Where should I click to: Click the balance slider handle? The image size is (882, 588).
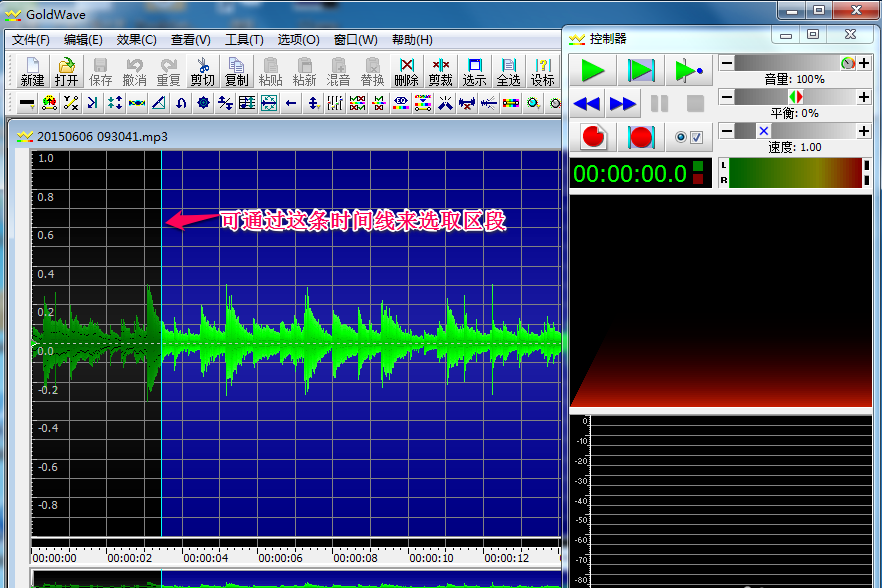click(x=795, y=97)
